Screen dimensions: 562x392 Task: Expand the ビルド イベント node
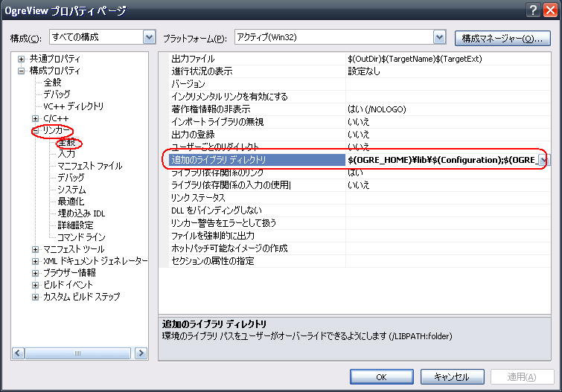pyautogui.click(x=35, y=285)
